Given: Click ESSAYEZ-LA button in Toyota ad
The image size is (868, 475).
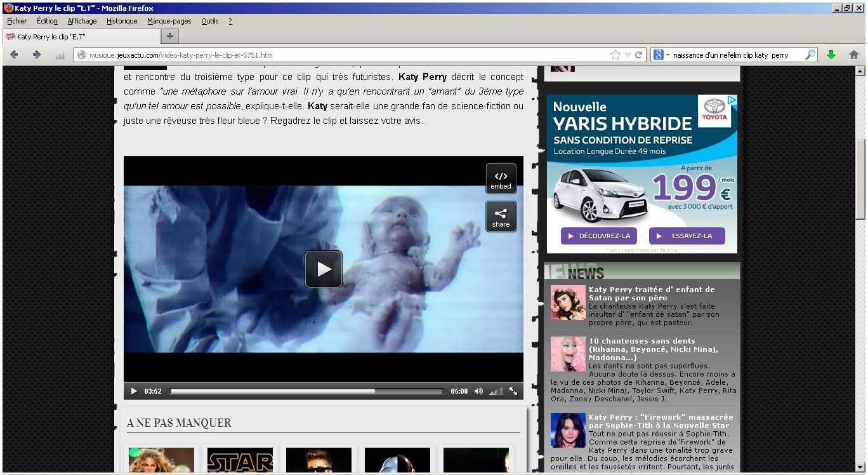Looking at the screenshot, I should 687,236.
